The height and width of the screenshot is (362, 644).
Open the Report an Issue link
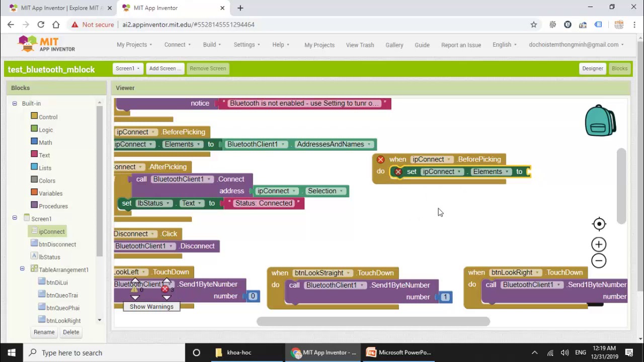(461, 45)
